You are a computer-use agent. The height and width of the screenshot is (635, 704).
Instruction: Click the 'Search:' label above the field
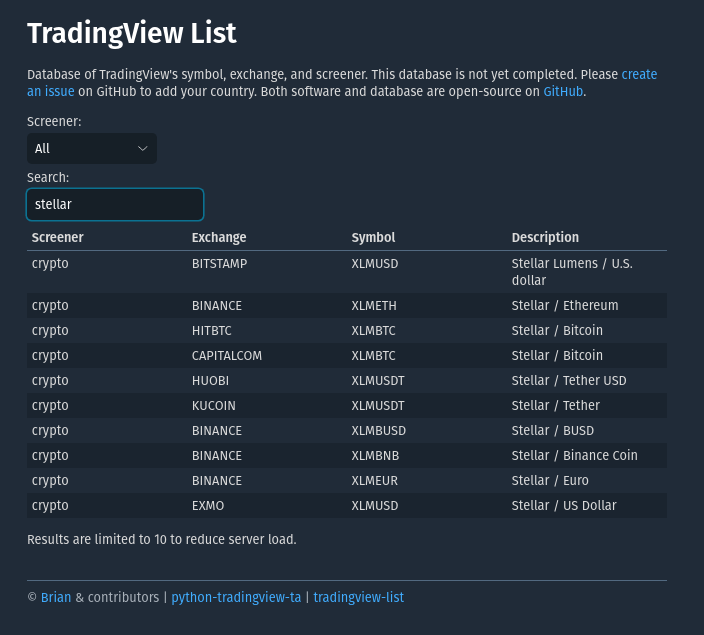(48, 177)
